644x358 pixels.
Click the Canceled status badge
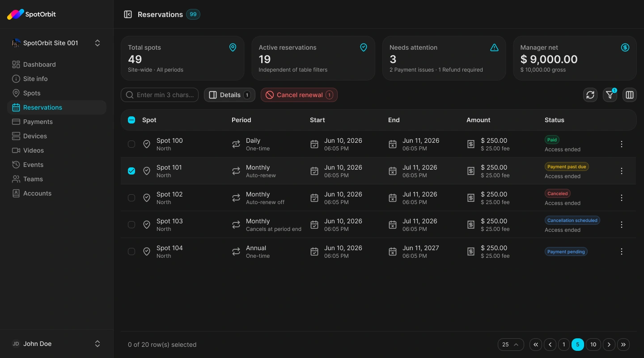point(558,193)
